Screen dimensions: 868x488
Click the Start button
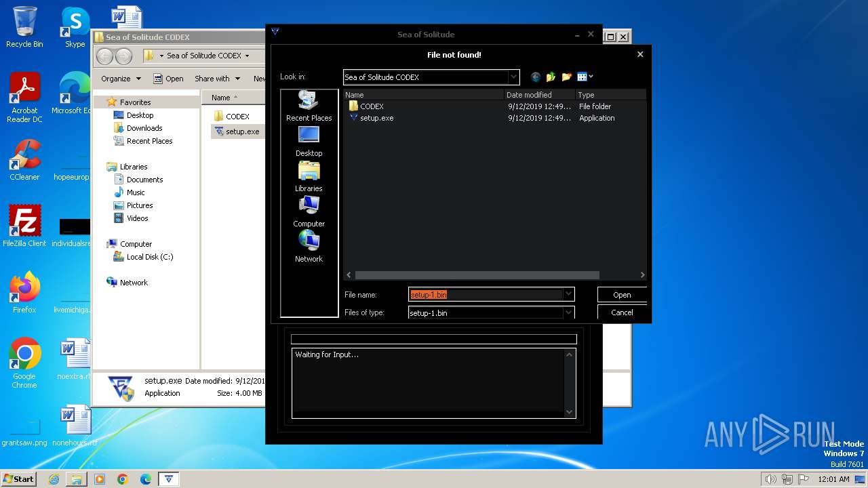[x=18, y=479]
